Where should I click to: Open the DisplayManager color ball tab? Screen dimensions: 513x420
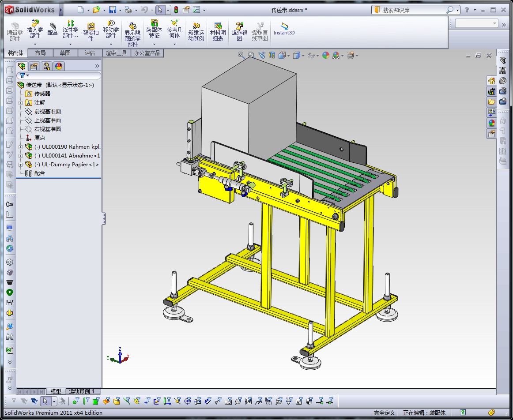[59, 66]
